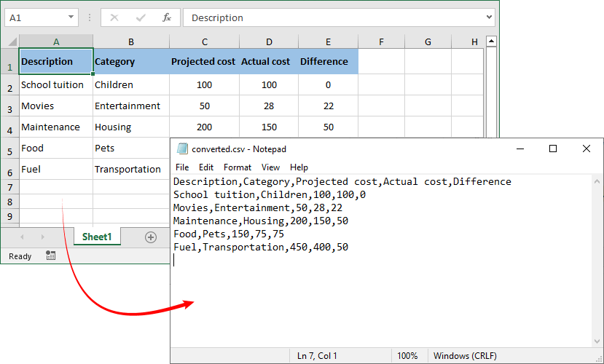Image resolution: width=604 pixels, height=364 pixels.
Task: Click the Insert Function fx icon
Action: point(167,17)
